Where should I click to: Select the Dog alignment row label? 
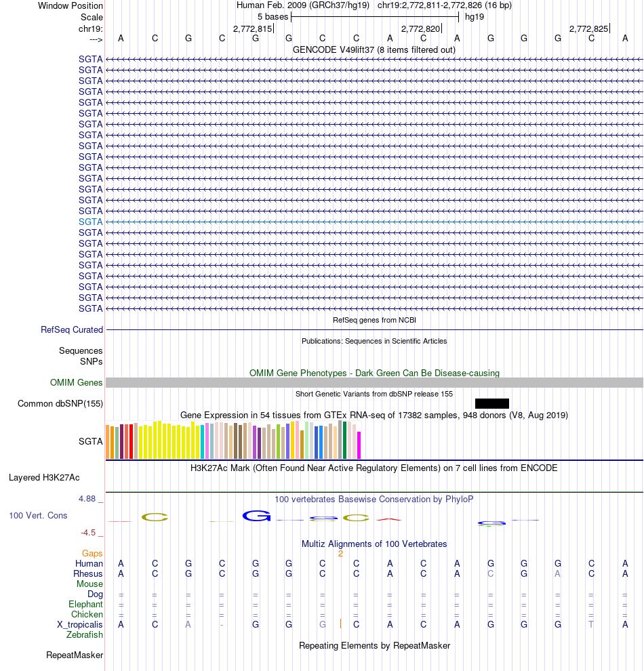point(95,594)
